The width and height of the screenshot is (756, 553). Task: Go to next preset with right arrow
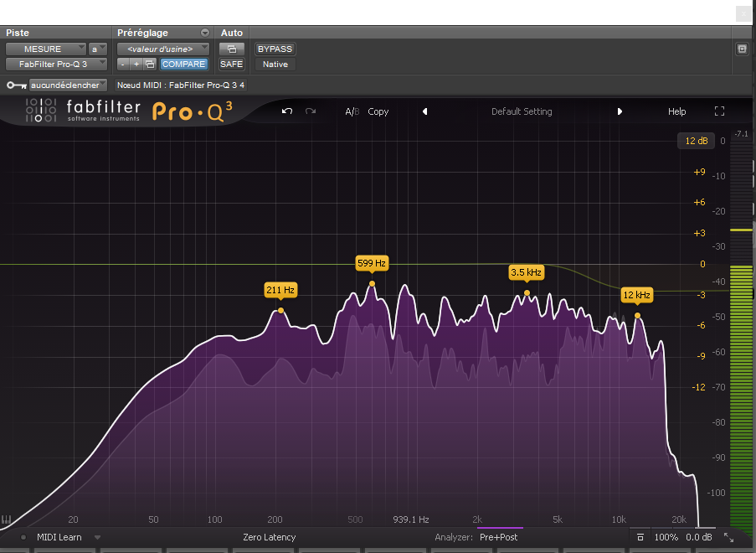click(620, 111)
